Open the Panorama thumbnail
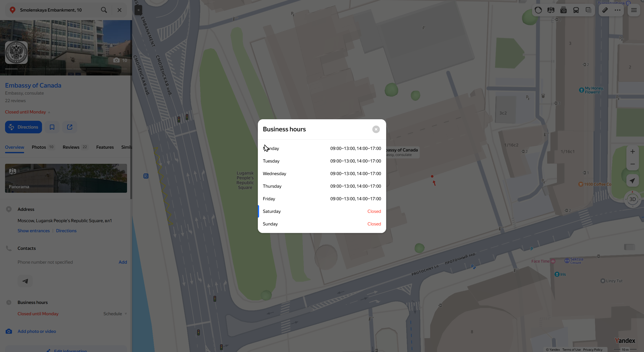 point(66,178)
